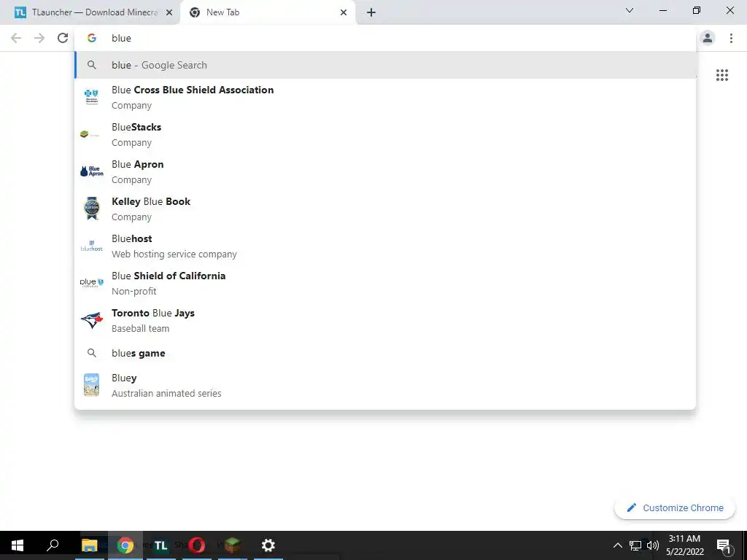Viewport: 747px width, 560px height.
Task: Click the Blue Cross Blue Shield logo thumbnail
Action: [x=91, y=97]
